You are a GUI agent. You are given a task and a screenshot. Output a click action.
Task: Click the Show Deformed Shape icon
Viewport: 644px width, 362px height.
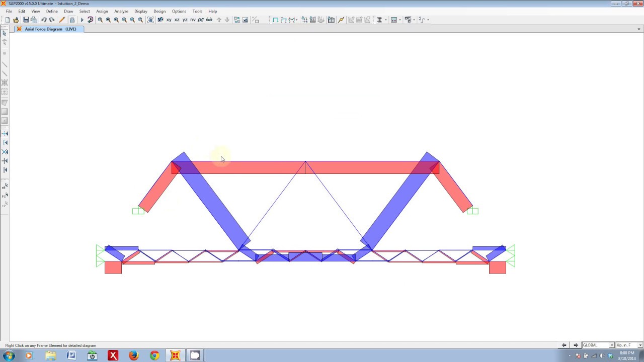[283, 20]
